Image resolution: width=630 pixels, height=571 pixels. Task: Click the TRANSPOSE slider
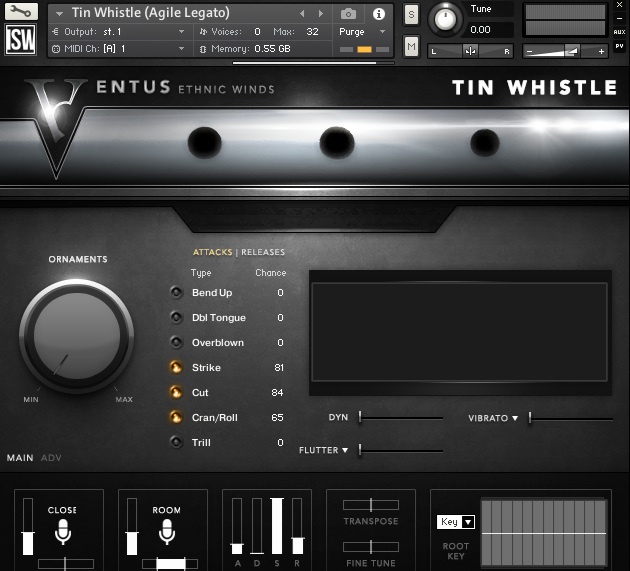371,505
